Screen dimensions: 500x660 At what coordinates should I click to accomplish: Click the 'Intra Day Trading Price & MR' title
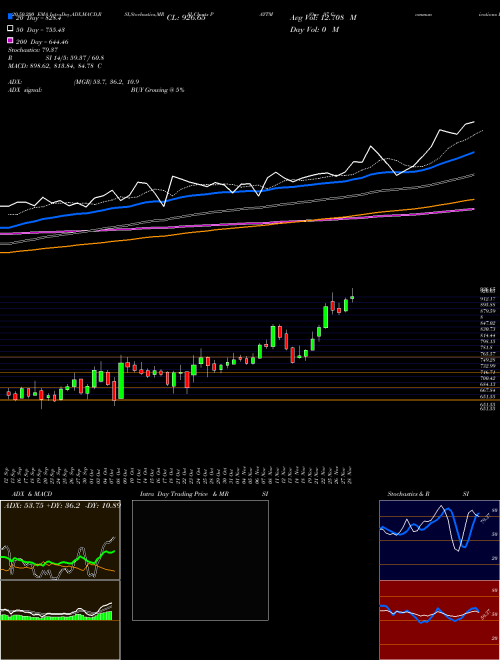[x=184, y=494]
